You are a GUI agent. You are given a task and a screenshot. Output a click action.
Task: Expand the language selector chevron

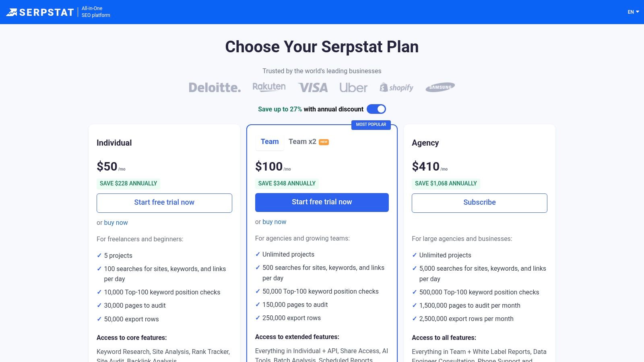coord(637,12)
